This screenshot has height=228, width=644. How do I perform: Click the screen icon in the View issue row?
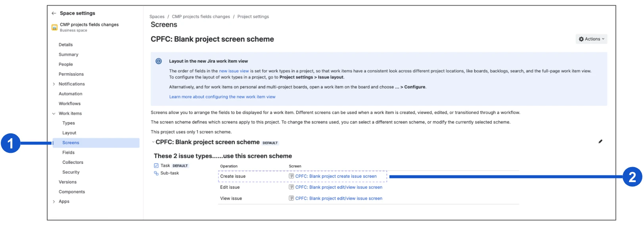291,198
